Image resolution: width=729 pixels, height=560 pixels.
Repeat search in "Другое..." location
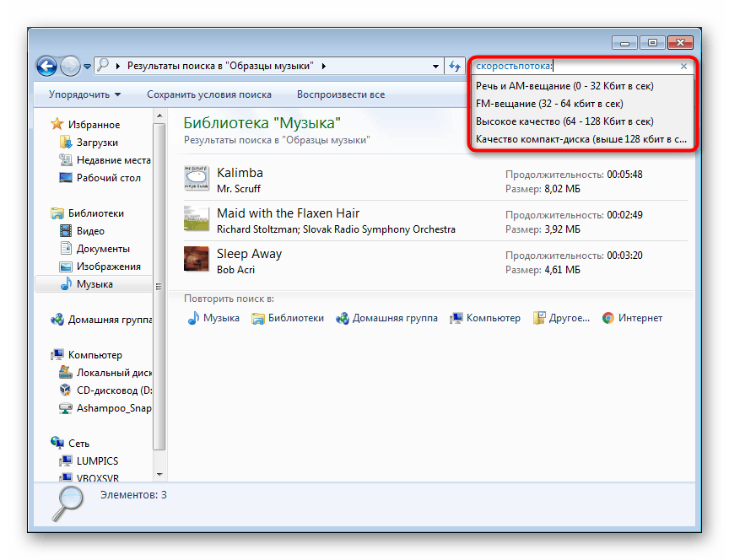click(x=561, y=318)
